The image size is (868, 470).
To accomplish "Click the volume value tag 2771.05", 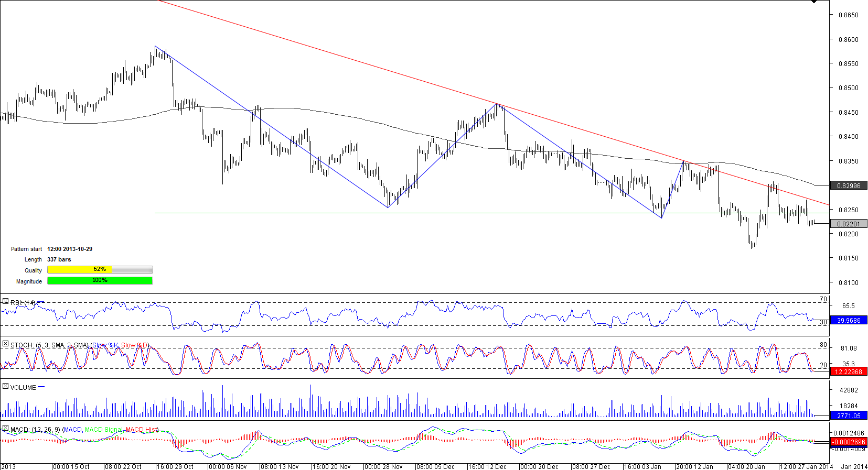I will tap(848, 416).
